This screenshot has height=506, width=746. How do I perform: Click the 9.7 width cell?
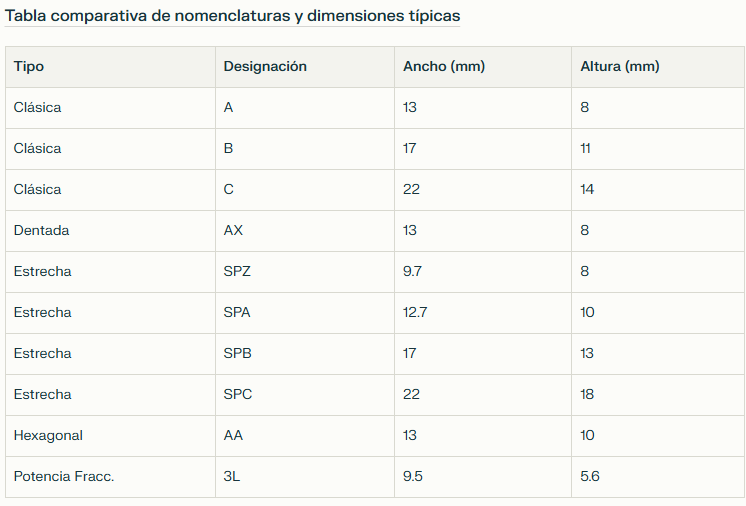point(483,272)
